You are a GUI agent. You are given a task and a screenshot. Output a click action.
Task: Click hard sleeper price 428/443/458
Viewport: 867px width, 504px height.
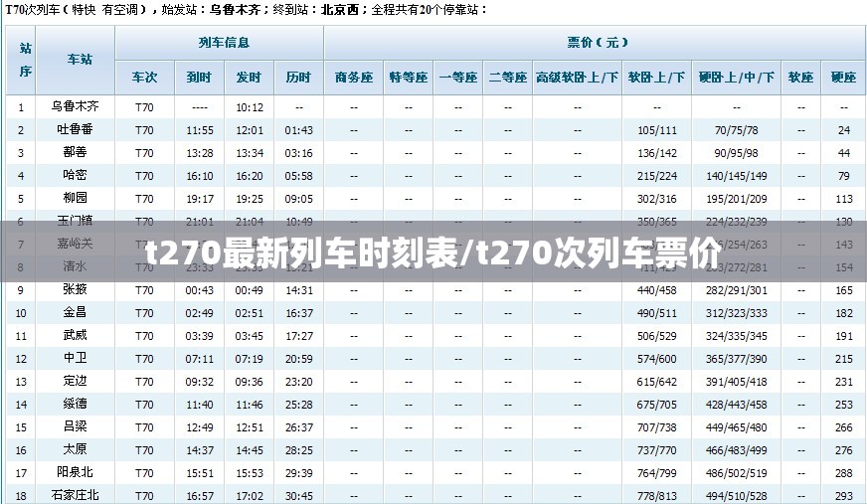pyautogui.click(x=737, y=405)
